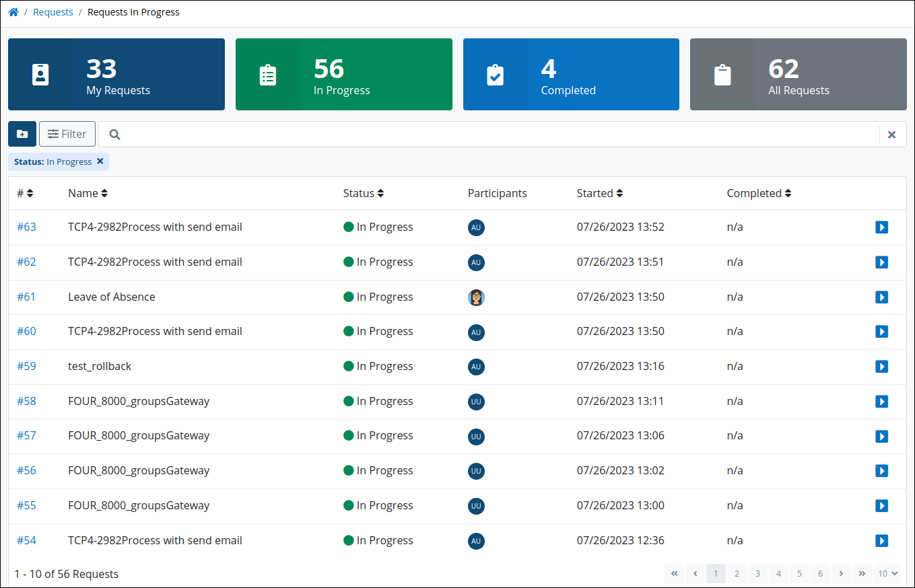Open request #54 via its blue arrow icon

point(882,540)
